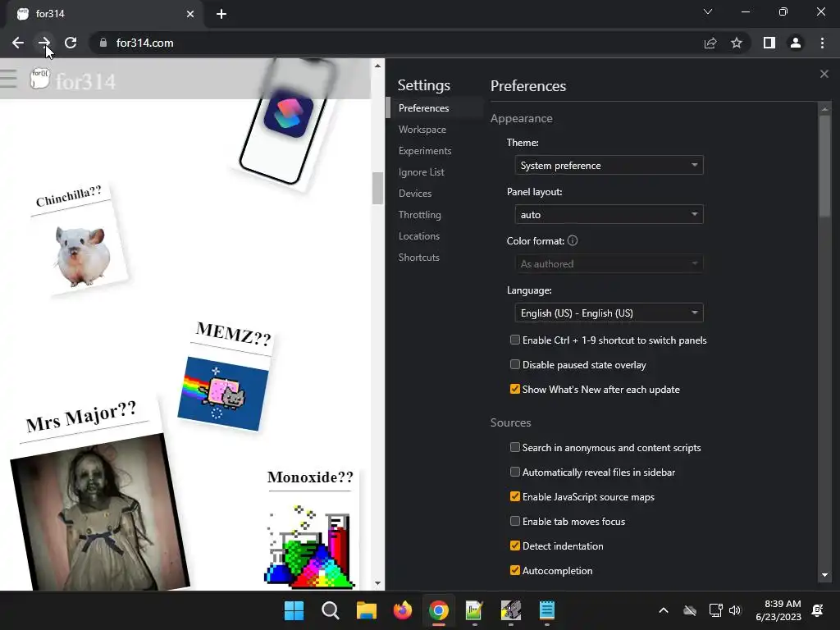Open notifications bell in tray
Screen dimensions: 840x630
[x=818, y=610]
